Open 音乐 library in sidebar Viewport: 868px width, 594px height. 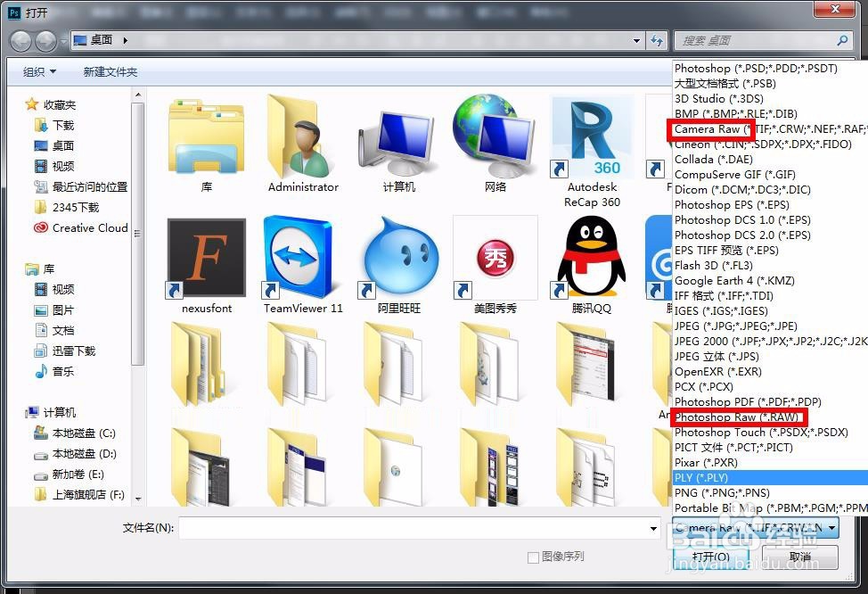tap(53, 371)
